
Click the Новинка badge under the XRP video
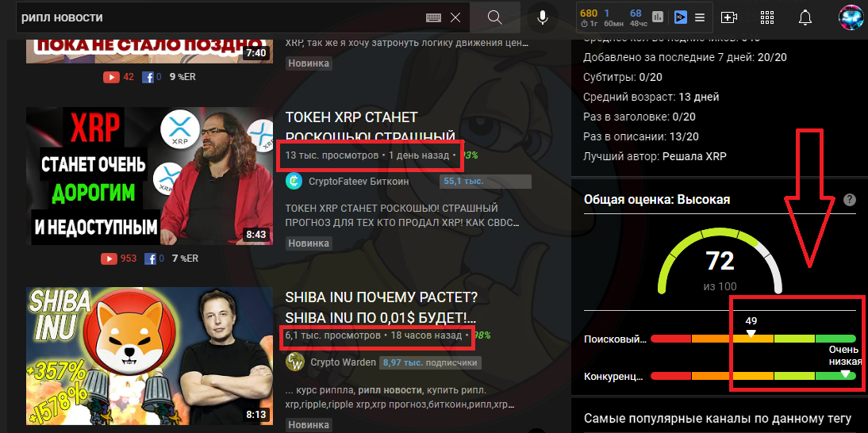click(309, 243)
